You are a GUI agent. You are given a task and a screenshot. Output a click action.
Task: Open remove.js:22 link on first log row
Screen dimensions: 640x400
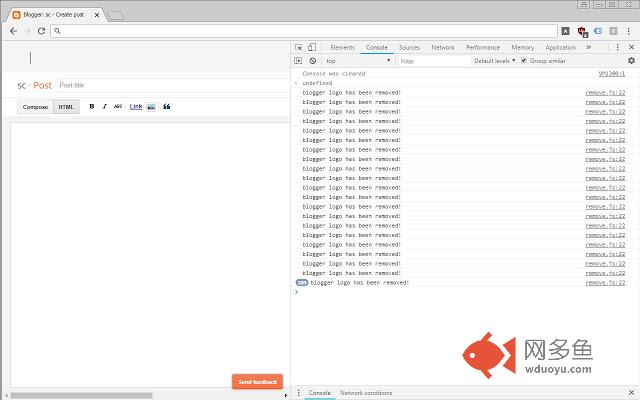click(605, 93)
